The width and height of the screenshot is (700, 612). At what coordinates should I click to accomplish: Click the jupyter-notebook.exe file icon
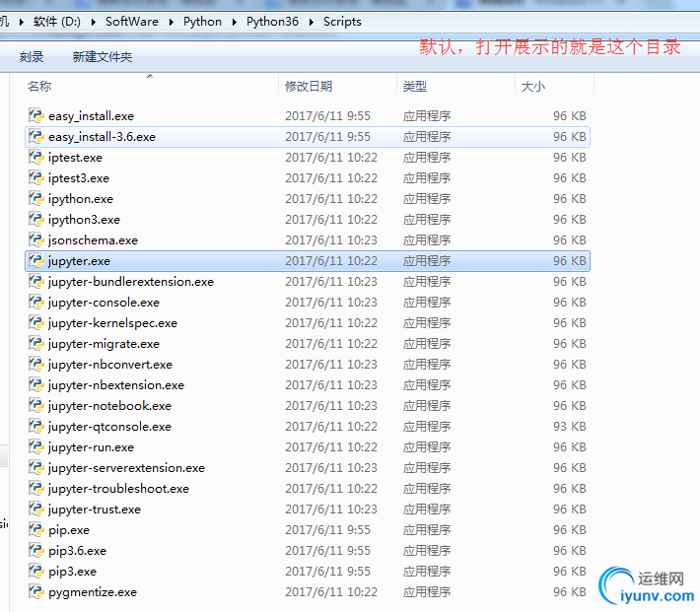click(x=36, y=405)
